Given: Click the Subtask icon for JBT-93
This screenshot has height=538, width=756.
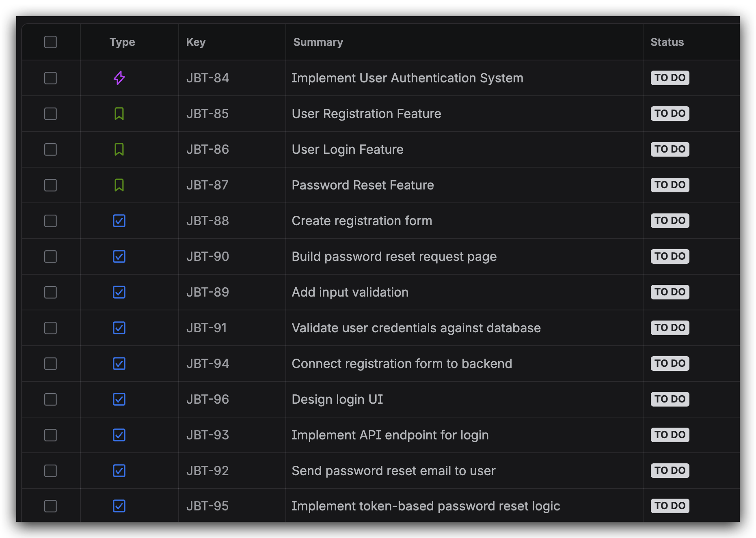Looking at the screenshot, I should 119,435.
